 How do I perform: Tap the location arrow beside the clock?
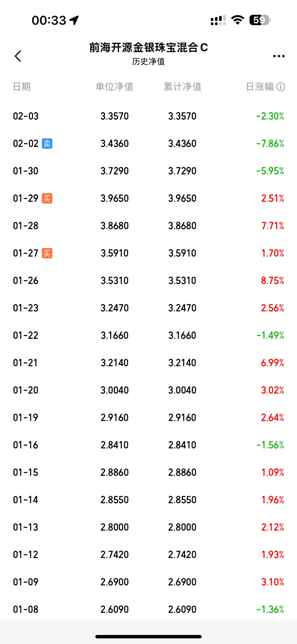point(74,20)
